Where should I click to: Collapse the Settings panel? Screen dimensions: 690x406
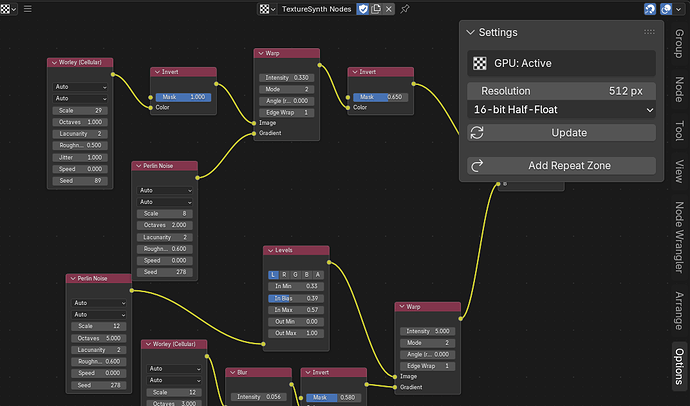[470, 32]
